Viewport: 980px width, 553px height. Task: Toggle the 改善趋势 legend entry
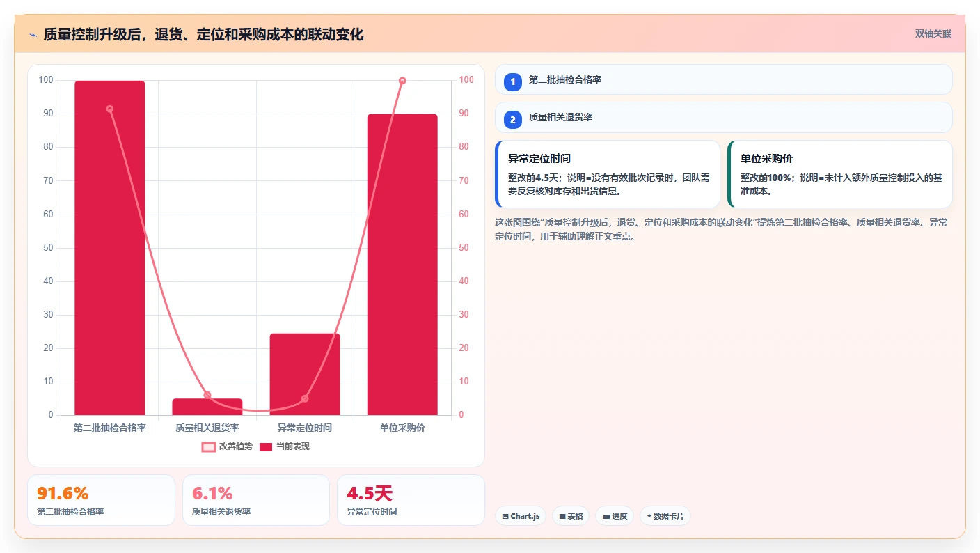click(x=227, y=446)
